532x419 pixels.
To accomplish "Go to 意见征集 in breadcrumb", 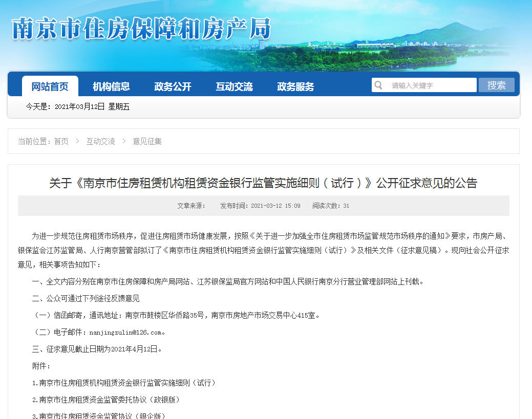I will coord(147,141).
